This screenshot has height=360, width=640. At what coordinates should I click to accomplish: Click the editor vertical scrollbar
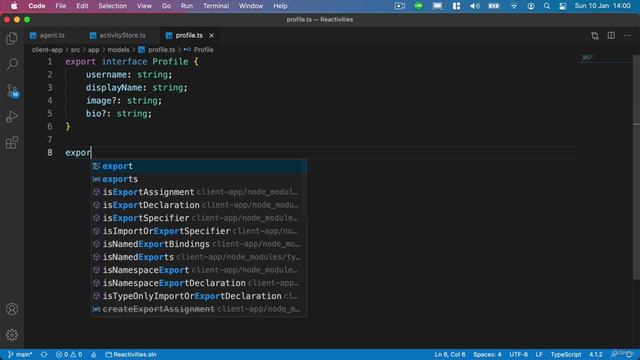[636, 167]
